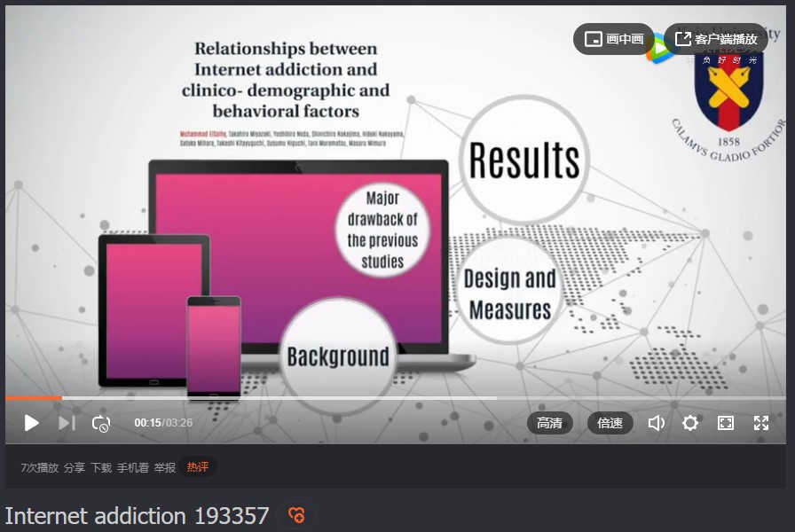Open the 热评 hot comments tab
795x532 pixels.
click(197, 467)
